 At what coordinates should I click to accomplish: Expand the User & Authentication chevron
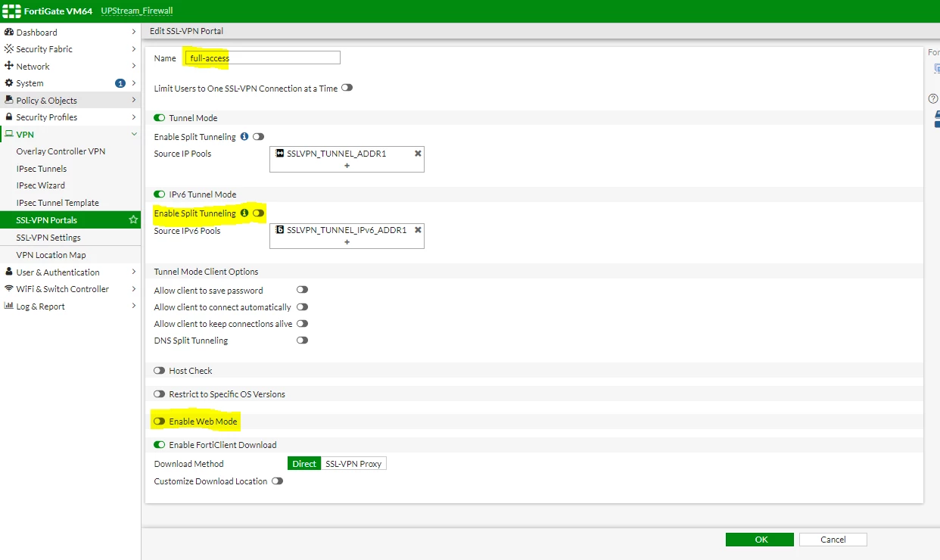[x=133, y=272]
